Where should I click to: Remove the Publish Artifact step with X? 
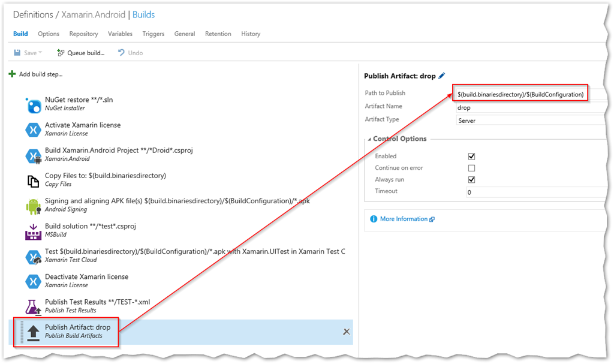[346, 332]
